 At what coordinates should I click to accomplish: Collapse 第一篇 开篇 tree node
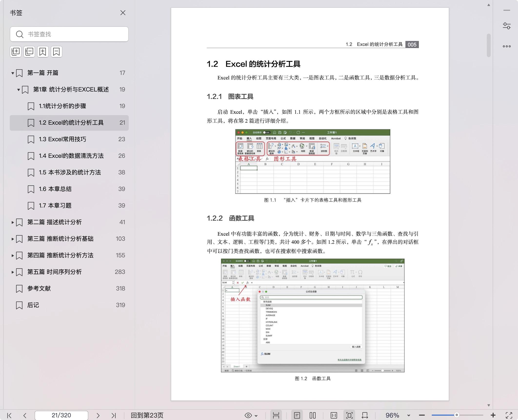13,73
